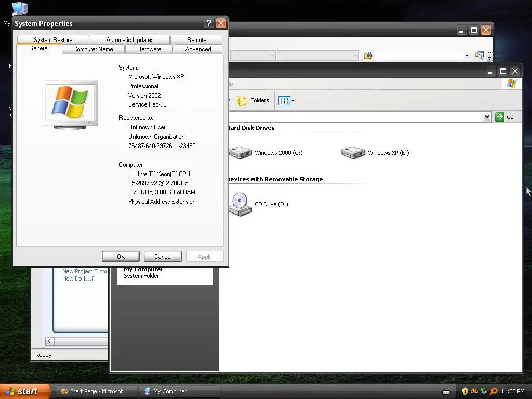532x399 pixels.
Task: Select the CD Drive (D:) icon
Action: coord(259,204)
